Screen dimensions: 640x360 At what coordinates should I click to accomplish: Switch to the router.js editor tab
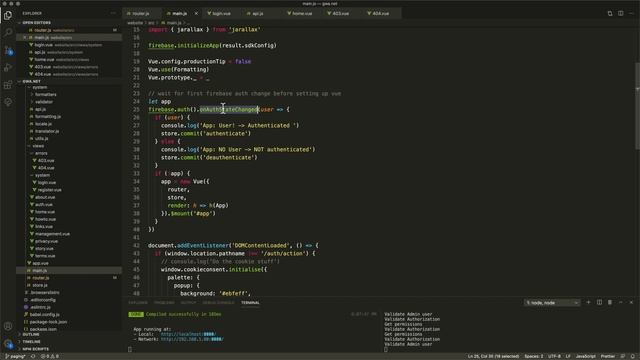tap(141, 13)
